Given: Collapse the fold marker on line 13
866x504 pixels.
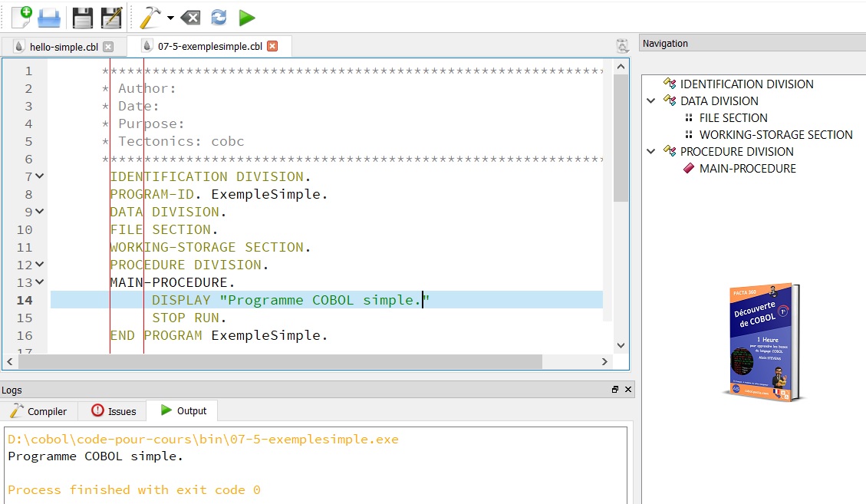Looking at the screenshot, I should click(39, 282).
